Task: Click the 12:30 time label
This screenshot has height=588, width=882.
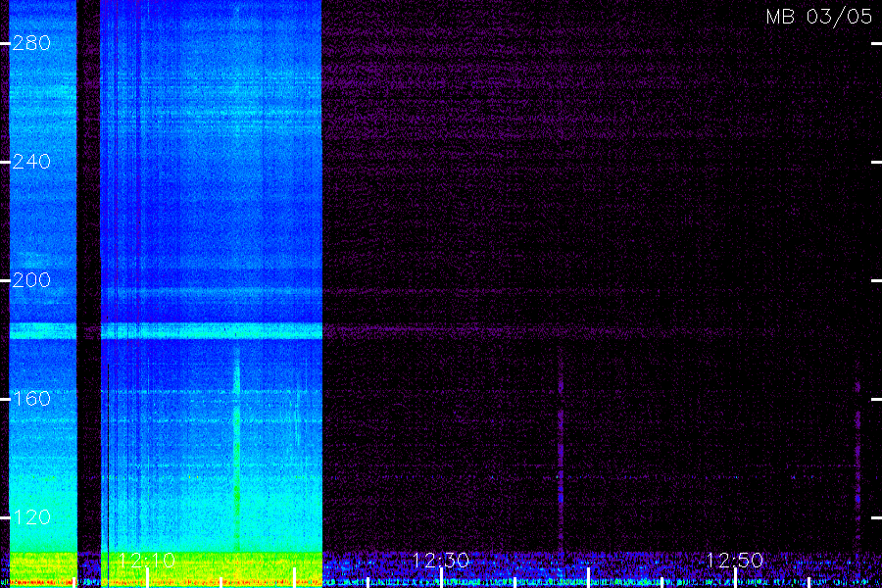Action: click(x=441, y=561)
